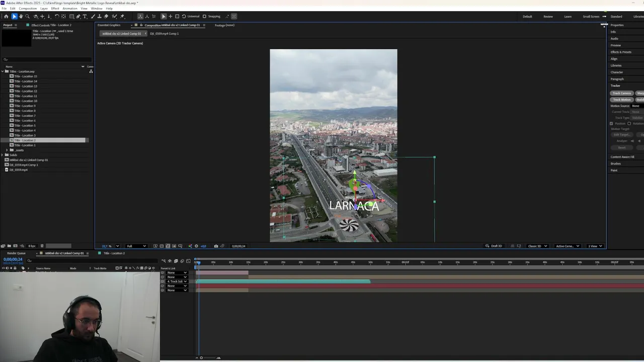Select the Hand tool
Viewport: 644px width, 362px height.
(21, 17)
